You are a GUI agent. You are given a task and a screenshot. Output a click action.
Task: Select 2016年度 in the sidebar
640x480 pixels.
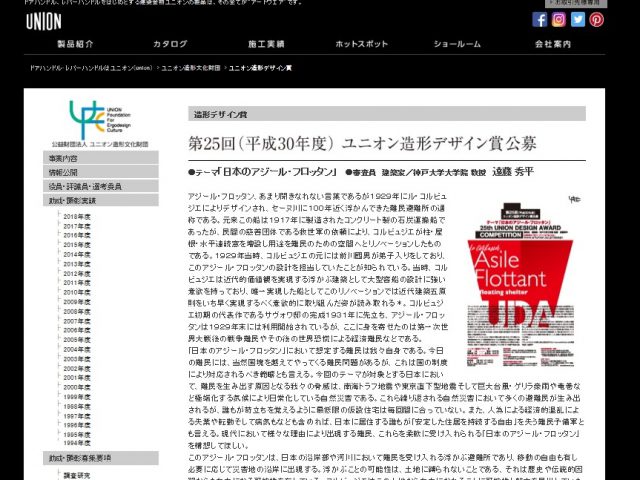pos(77,236)
